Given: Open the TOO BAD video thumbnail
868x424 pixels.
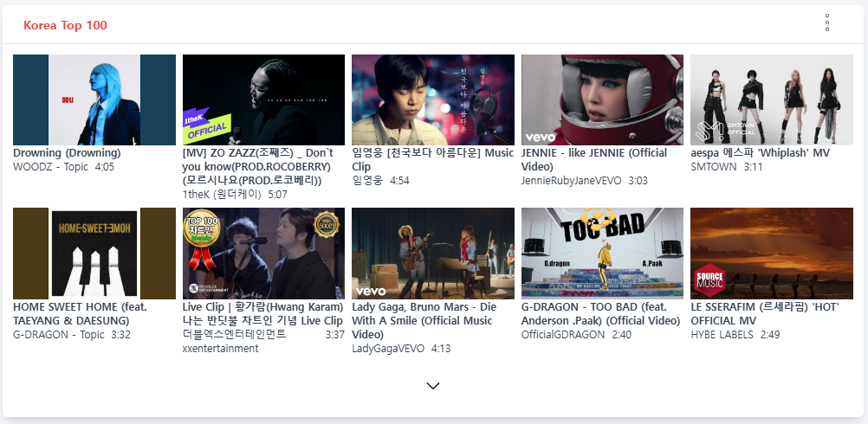Looking at the screenshot, I should coord(602,254).
